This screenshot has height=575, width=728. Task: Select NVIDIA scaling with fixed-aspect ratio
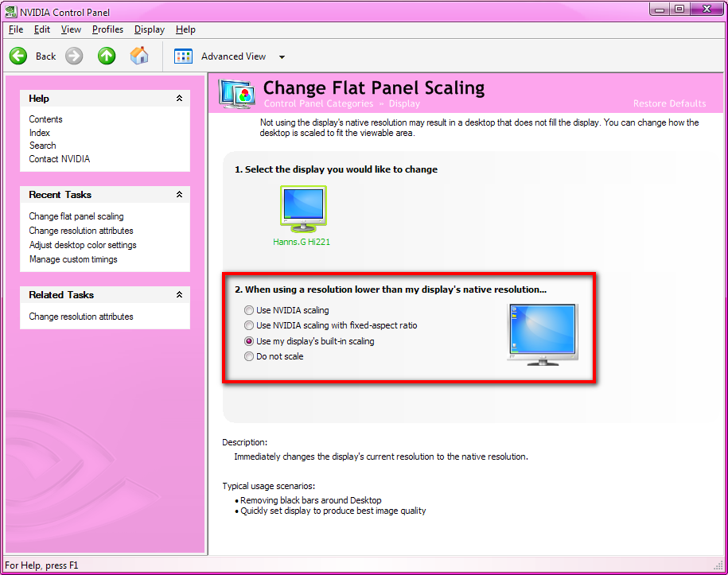[x=249, y=325]
